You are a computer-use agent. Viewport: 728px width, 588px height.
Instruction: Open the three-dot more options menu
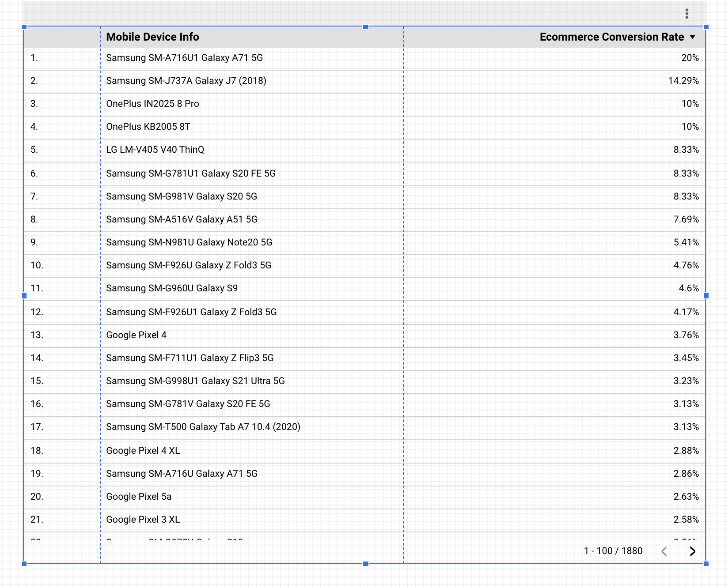tap(687, 14)
